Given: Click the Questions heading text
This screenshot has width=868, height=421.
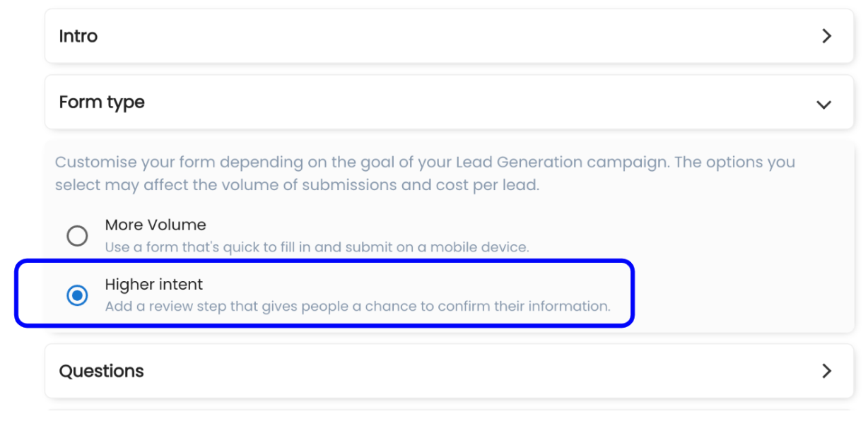Looking at the screenshot, I should tap(101, 371).
